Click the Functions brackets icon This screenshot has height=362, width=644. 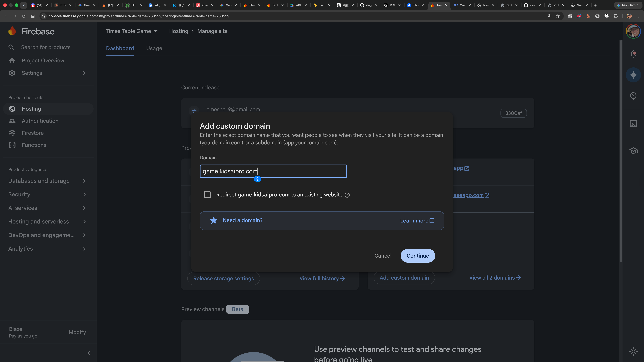click(x=12, y=145)
